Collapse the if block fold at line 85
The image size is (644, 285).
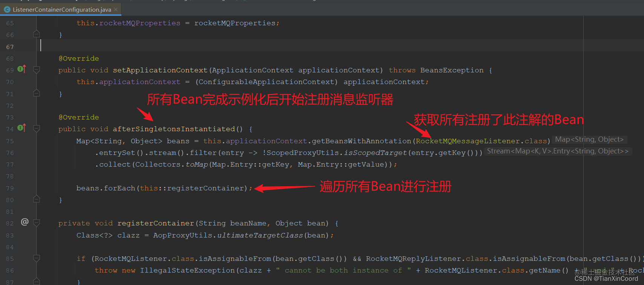coord(37,258)
